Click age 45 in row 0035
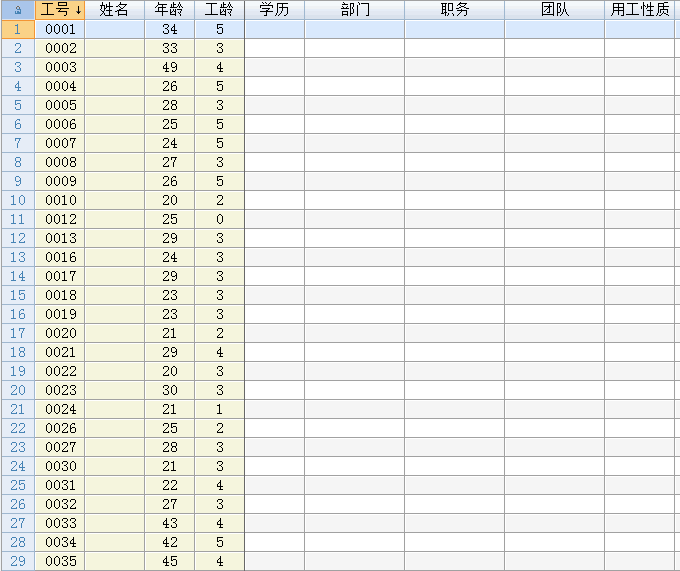 coord(170,561)
